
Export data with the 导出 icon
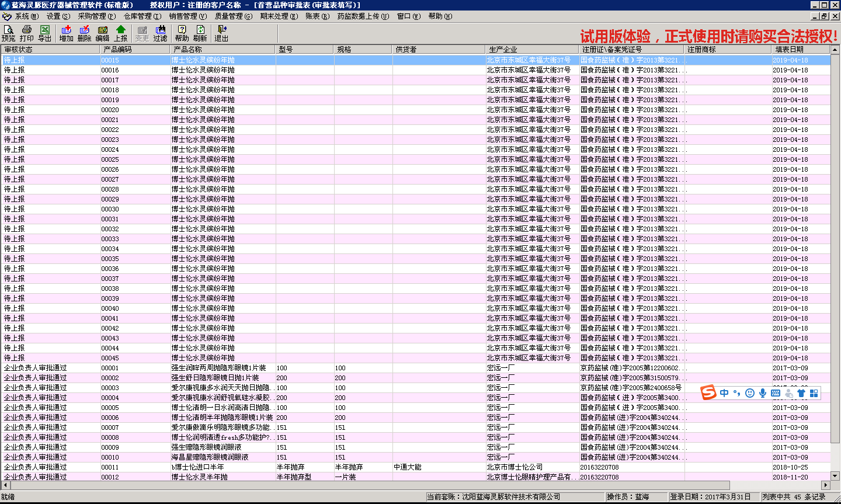tap(45, 33)
